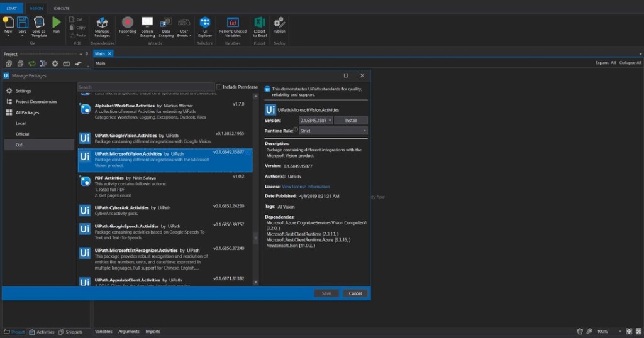
Task: Open the Arguments panel at bottom
Action: point(128,332)
